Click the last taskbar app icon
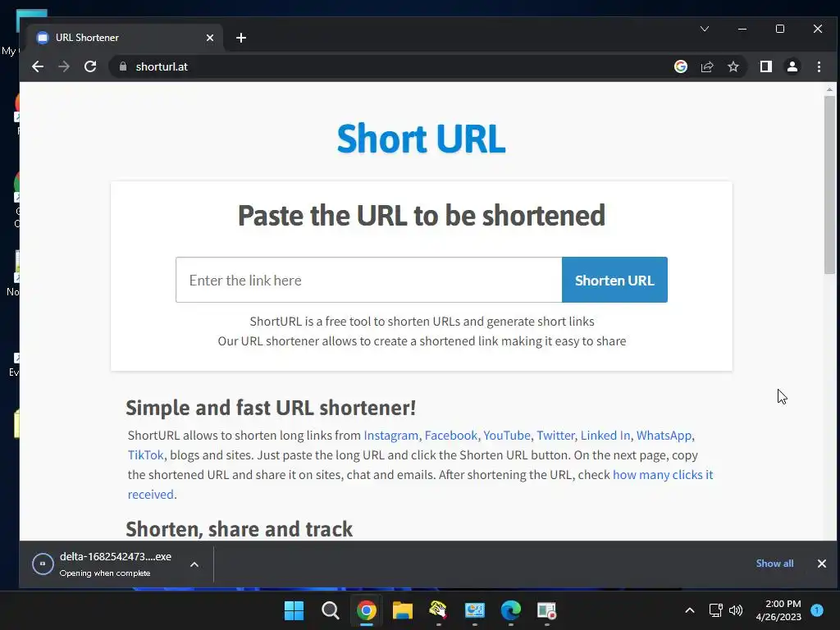Image resolution: width=840 pixels, height=630 pixels. [546, 610]
